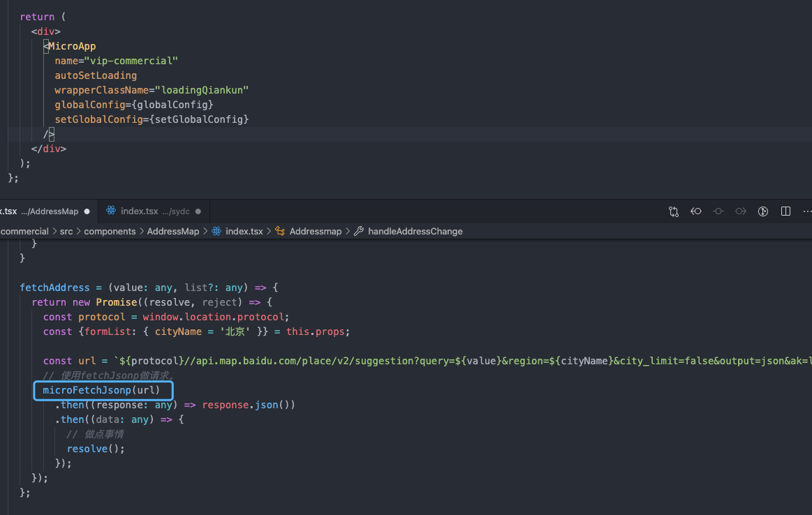Click the grayed current commit icon
Screen dimensions: 812x515
(x=718, y=211)
